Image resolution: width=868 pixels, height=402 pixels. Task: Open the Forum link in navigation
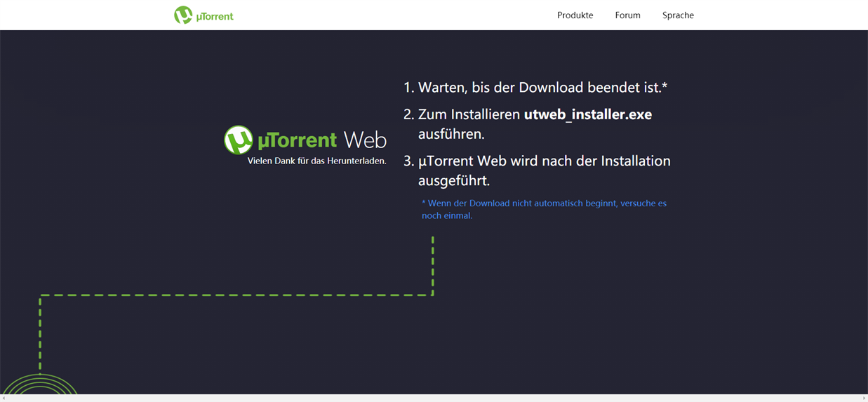(627, 15)
